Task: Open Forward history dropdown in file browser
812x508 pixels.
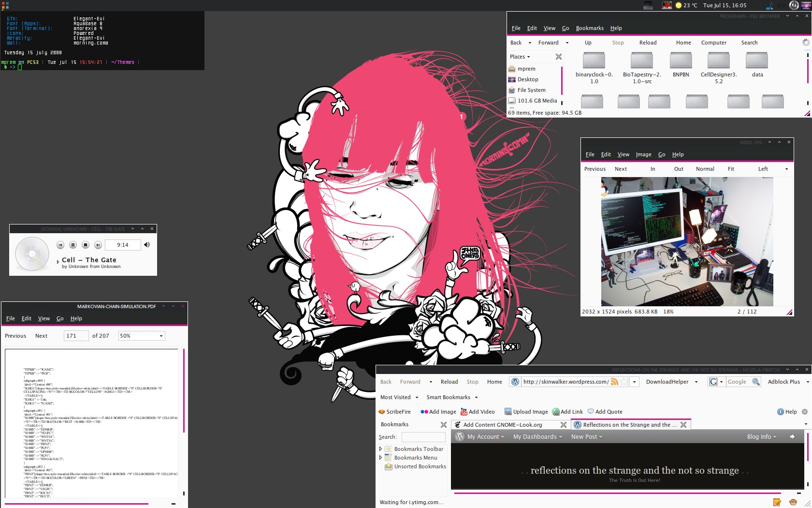Action: [567, 43]
